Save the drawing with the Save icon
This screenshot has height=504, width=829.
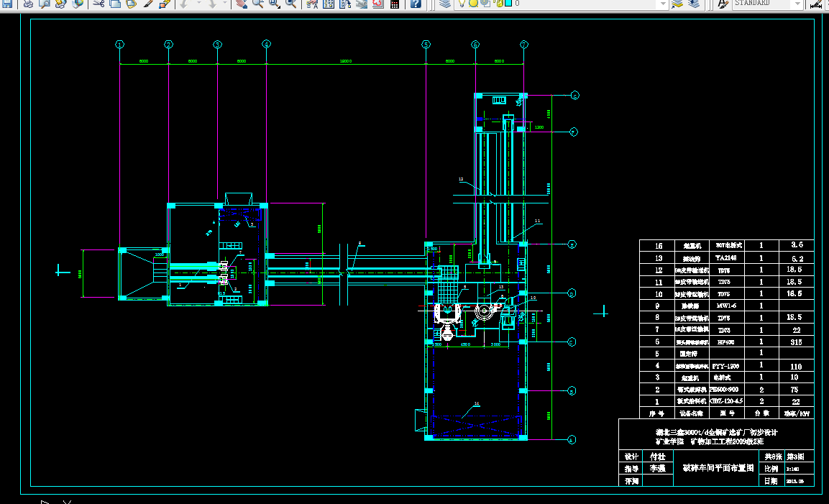tap(7, 4)
